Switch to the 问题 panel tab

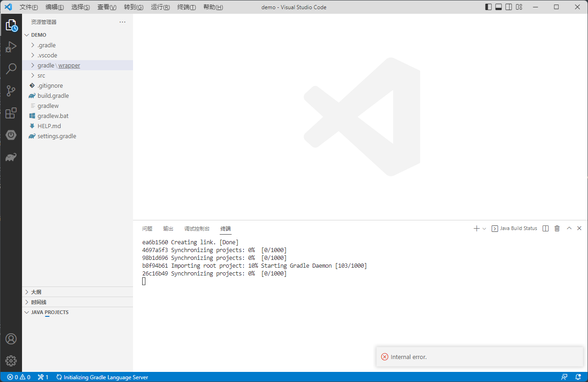(x=147, y=229)
